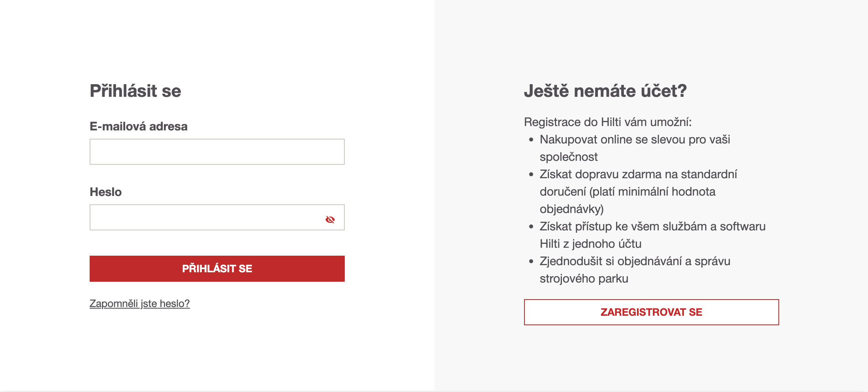Screen dimensions: 868x392
Task: Open registration via ZAREGISTROVAT SE button
Action: (x=652, y=312)
